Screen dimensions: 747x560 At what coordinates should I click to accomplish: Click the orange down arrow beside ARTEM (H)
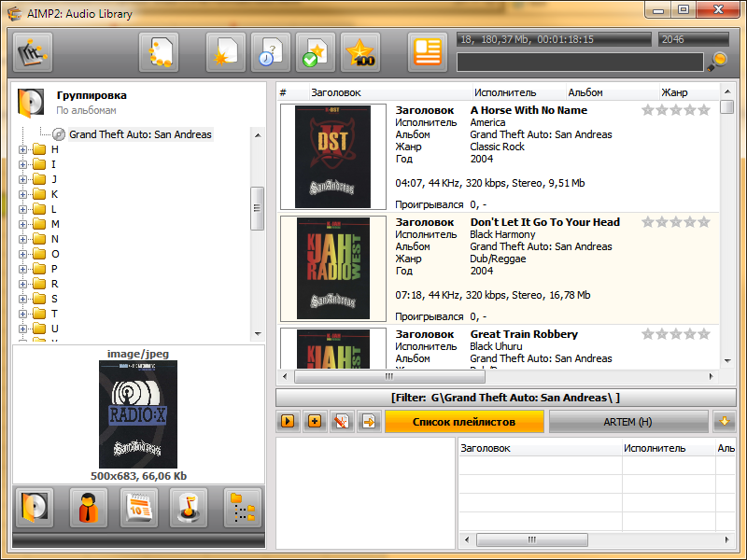click(725, 422)
